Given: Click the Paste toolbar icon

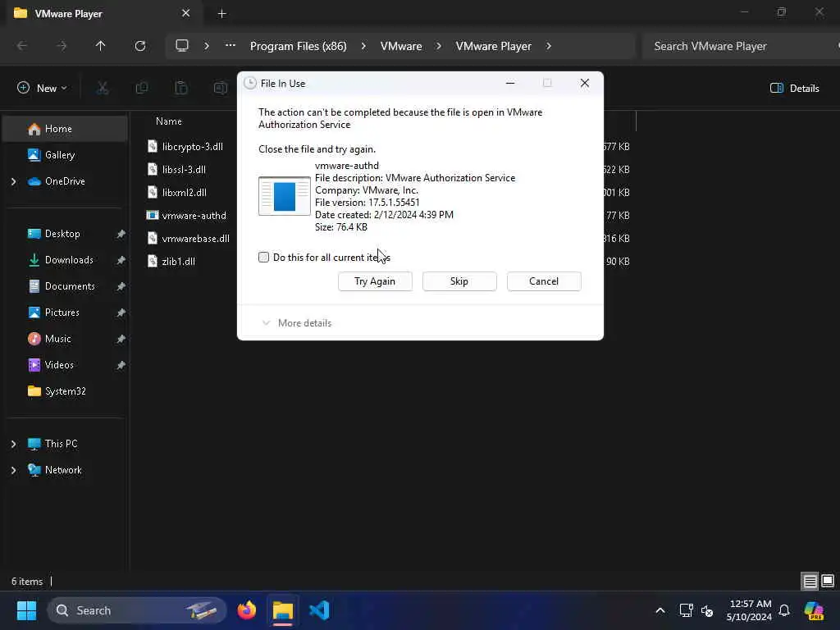Looking at the screenshot, I should [181, 89].
